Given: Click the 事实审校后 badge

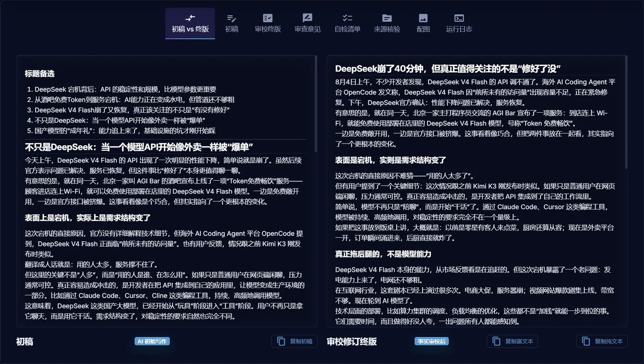Looking at the screenshot, I should click(431, 341).
